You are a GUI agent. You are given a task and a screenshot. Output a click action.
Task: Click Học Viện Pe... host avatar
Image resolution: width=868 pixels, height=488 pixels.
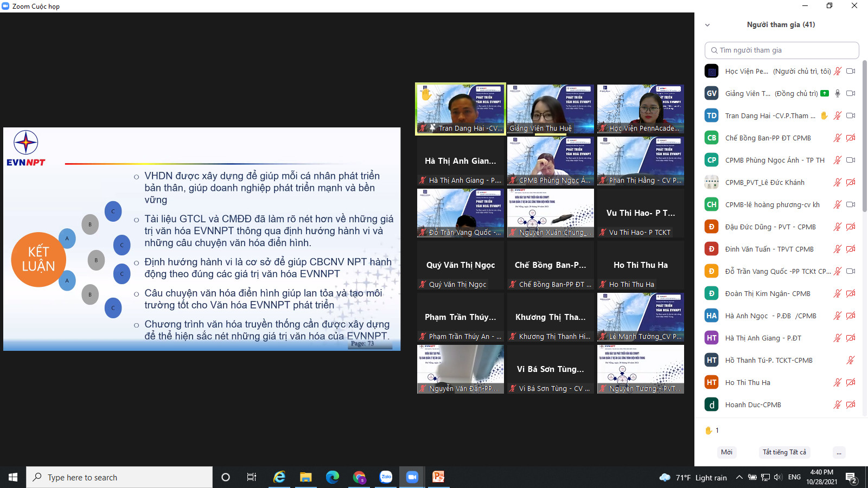[x=711, y=71]
